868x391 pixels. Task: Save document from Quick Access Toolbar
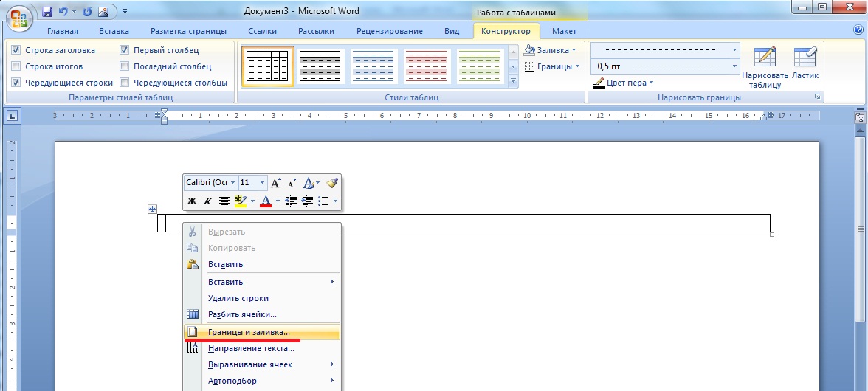point(47,11)
